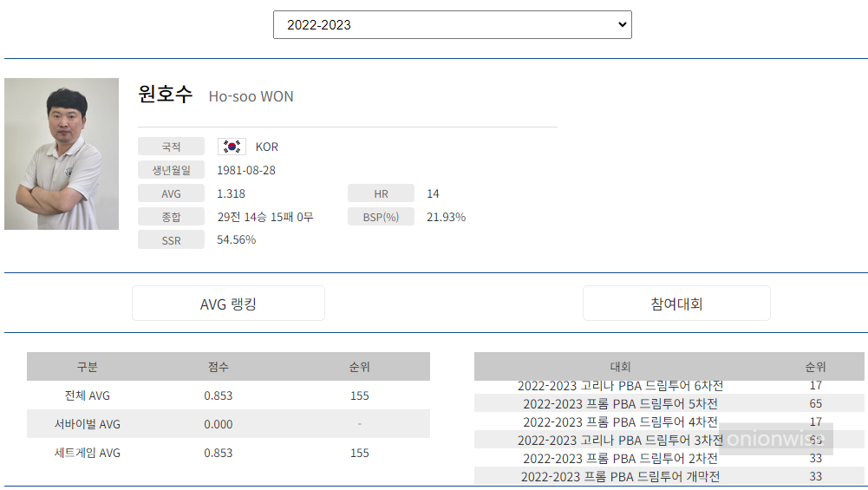The image size is (868, 490).
Task: Click the 국적 label
Action: coord(171,147)
